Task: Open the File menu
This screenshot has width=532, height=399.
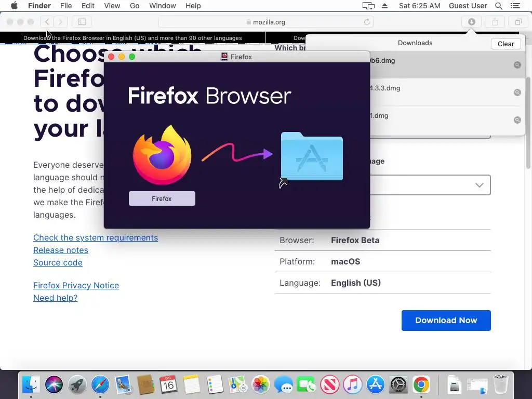Action: 66,6
